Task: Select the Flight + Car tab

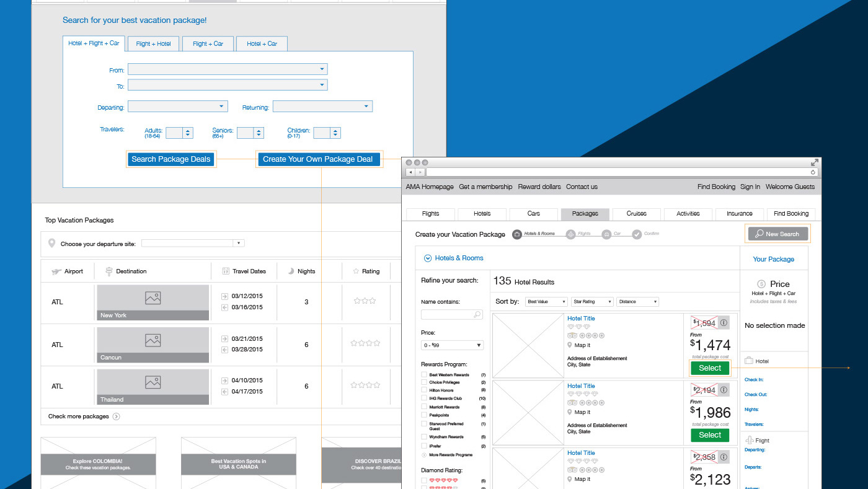Action: click(208, 43)
